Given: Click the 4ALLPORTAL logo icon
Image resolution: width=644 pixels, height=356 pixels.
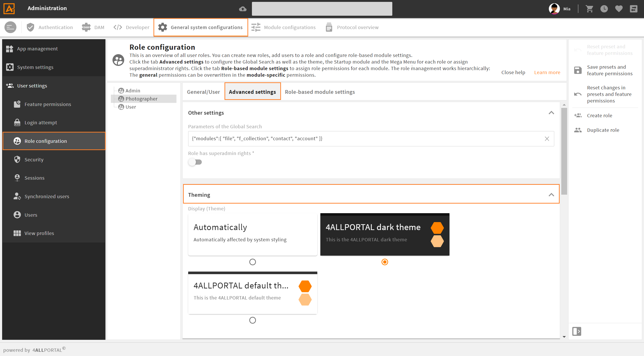Looking at the screenshot, I should [x=9, y=8].
